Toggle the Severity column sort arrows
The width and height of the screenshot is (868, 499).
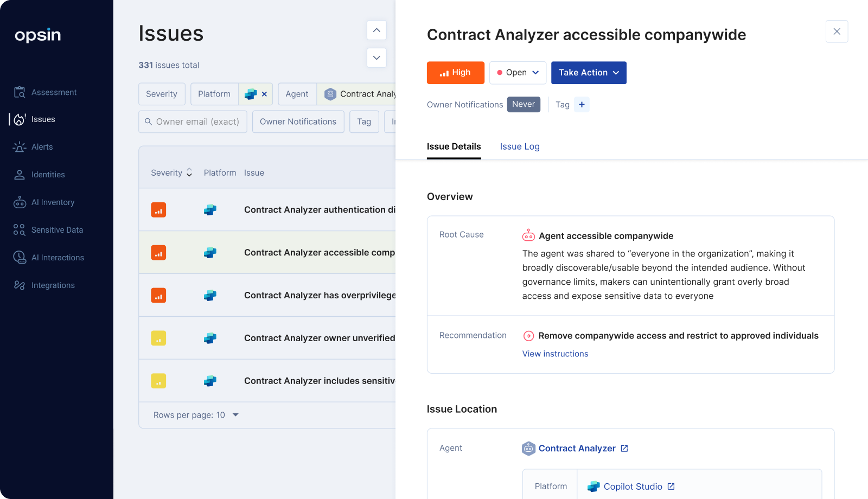189,172
